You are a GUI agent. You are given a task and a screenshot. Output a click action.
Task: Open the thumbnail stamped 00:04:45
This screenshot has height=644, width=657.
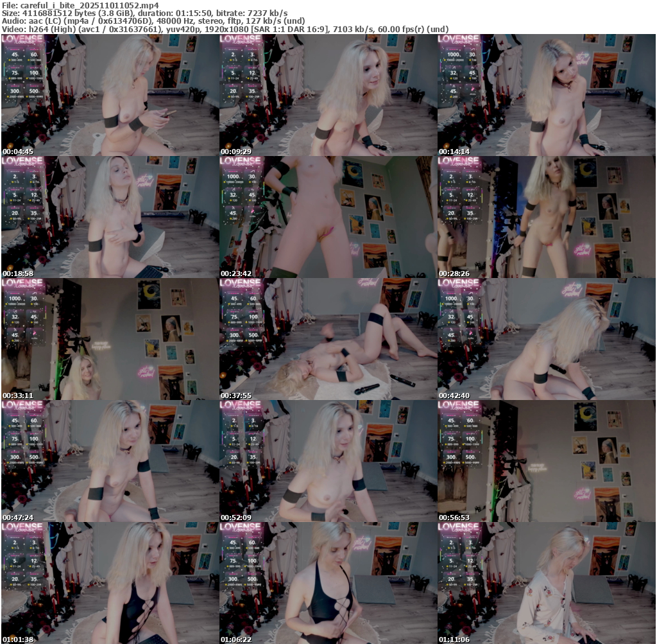[x=110, y=95]
